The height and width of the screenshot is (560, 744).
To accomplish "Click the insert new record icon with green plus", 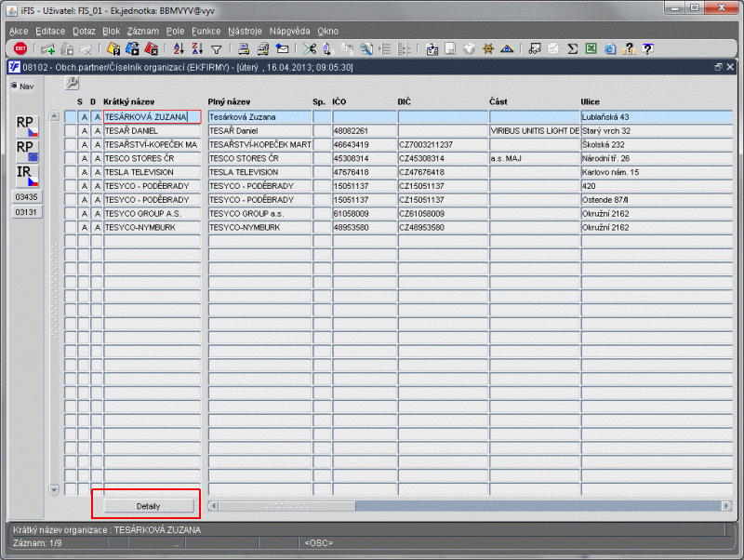I will coord(47,49).
